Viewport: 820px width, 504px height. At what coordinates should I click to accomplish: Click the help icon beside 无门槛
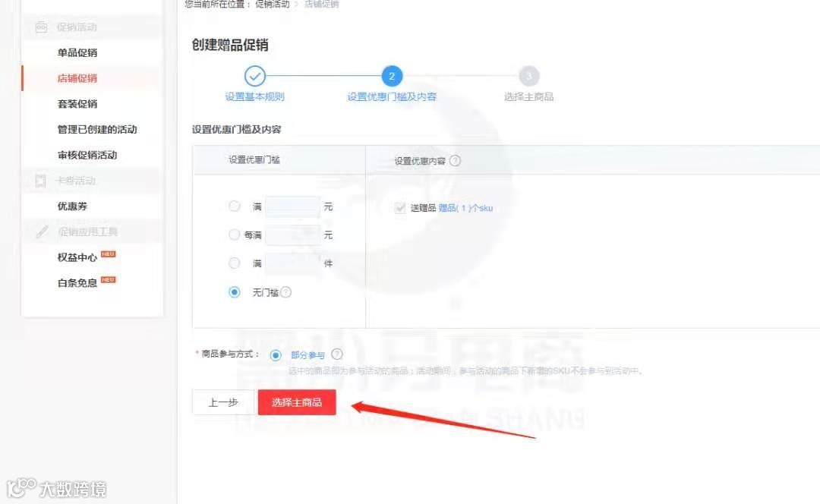[x=286, y=292]
